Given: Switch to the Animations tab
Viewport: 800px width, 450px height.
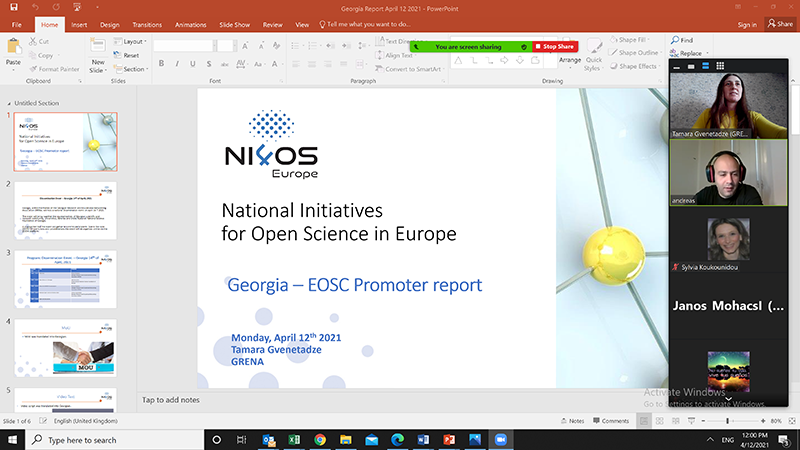Looking at the screenshot, I should (x=190, y=24).
